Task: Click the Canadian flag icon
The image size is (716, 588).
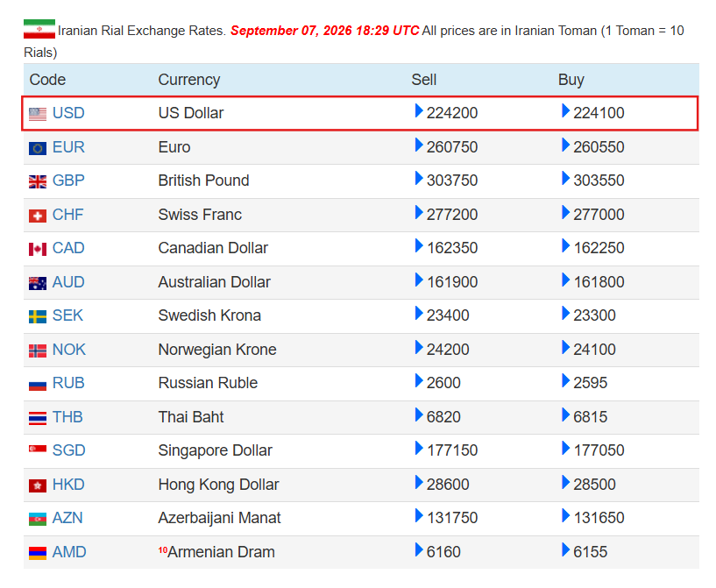Action: coord(38,249)
